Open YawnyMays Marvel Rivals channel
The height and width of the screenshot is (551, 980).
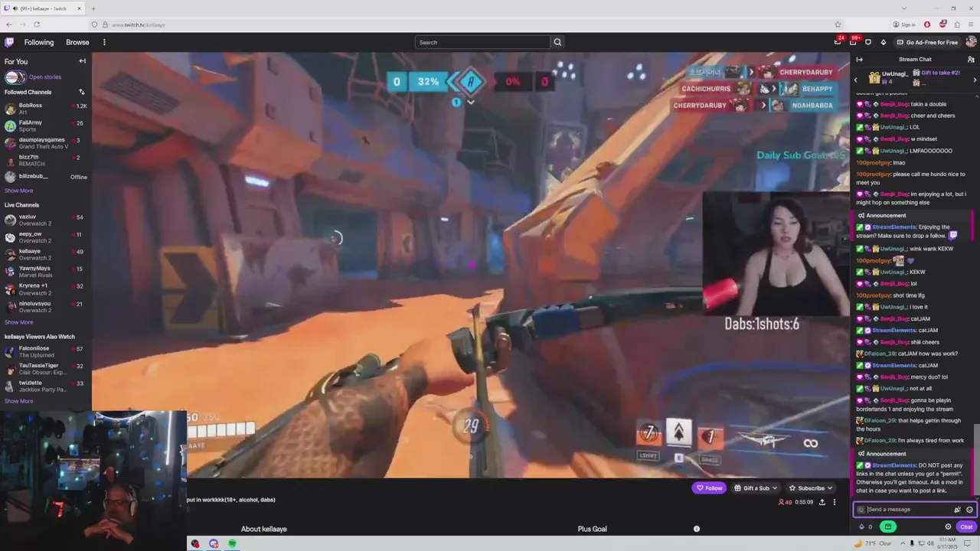pos(46,272)
